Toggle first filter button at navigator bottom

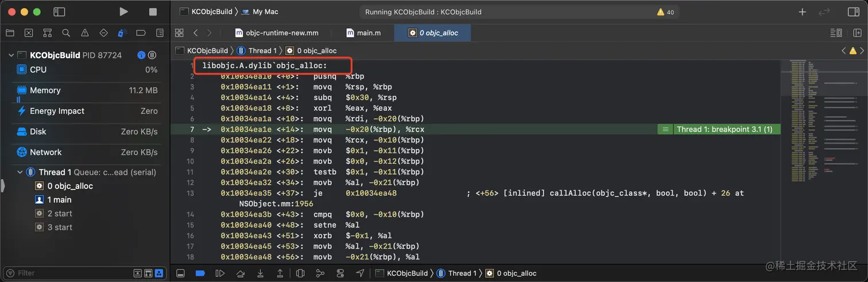[x=138, y=273]
